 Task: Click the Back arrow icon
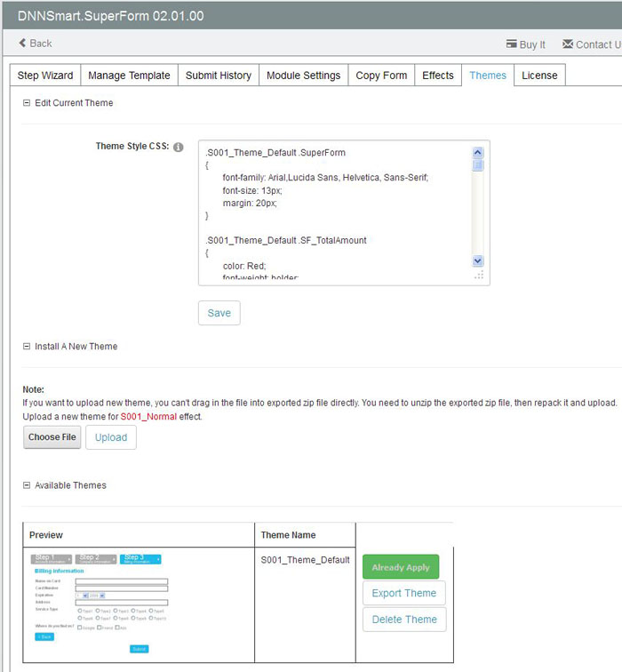coord(22,43)
